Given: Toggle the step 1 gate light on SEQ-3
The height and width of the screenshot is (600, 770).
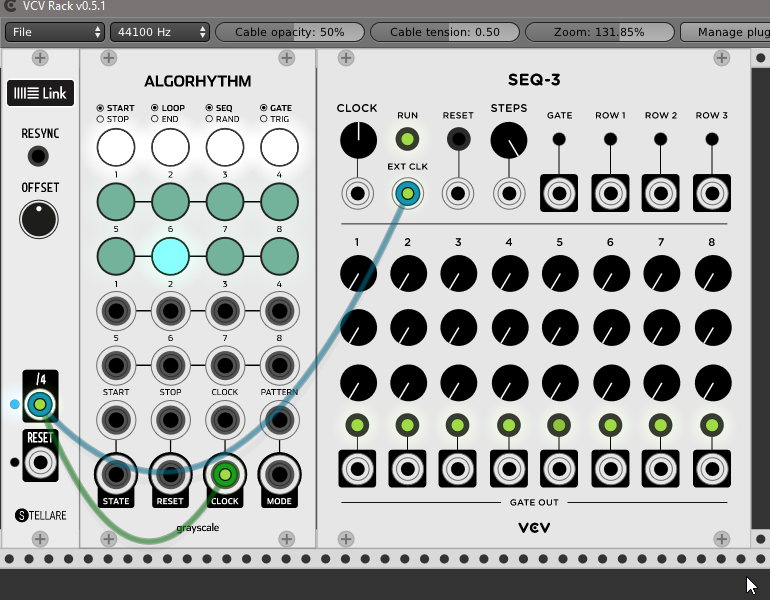Looking at the screenshot, I should (357, 425).
